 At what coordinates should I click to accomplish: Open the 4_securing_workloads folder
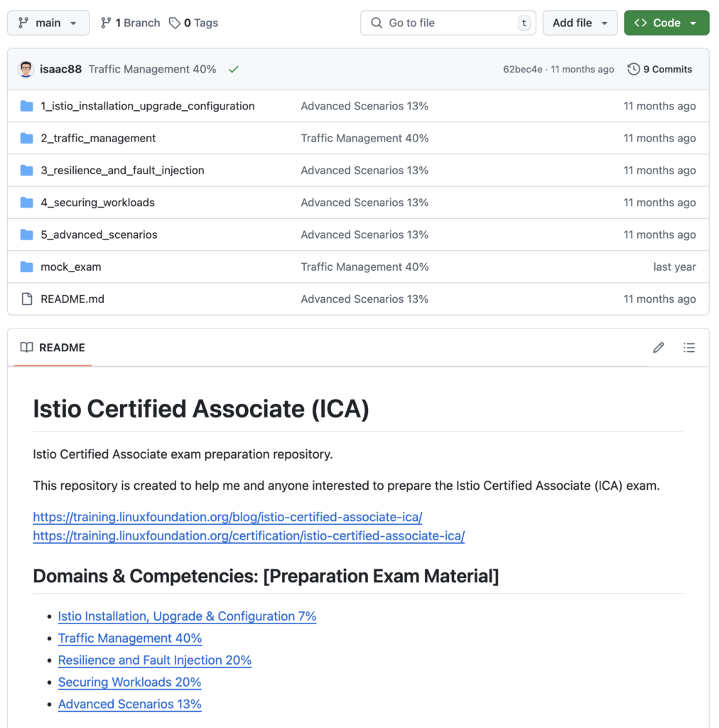[98, 203]
